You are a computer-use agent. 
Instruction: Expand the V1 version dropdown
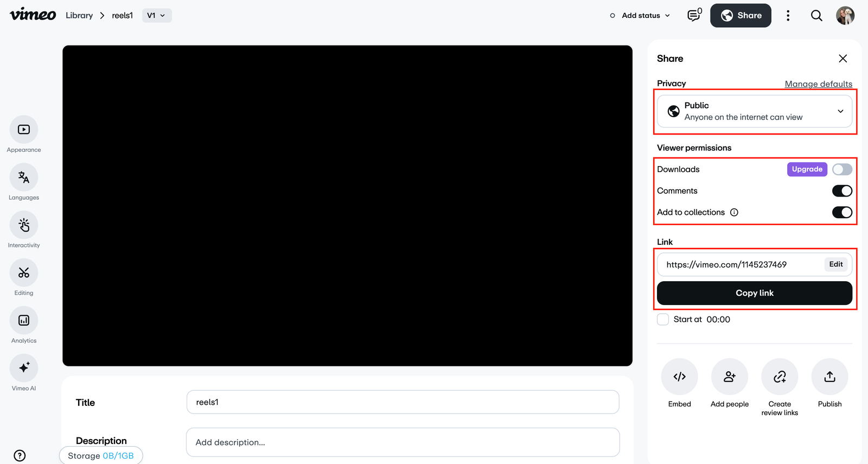(x=157, y=15)
